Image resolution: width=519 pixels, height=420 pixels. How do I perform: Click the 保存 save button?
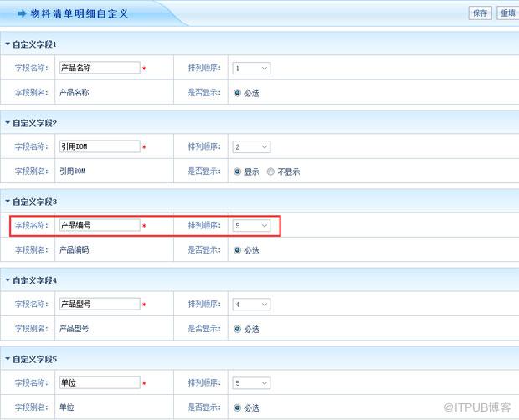pyautogui.click(x=480, y=13)
